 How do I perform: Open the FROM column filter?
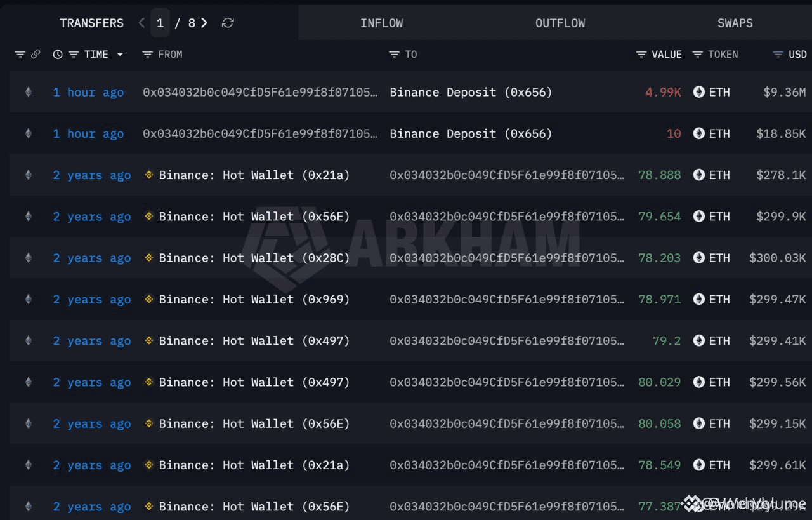pyautogui.click(x=148, y=55)
